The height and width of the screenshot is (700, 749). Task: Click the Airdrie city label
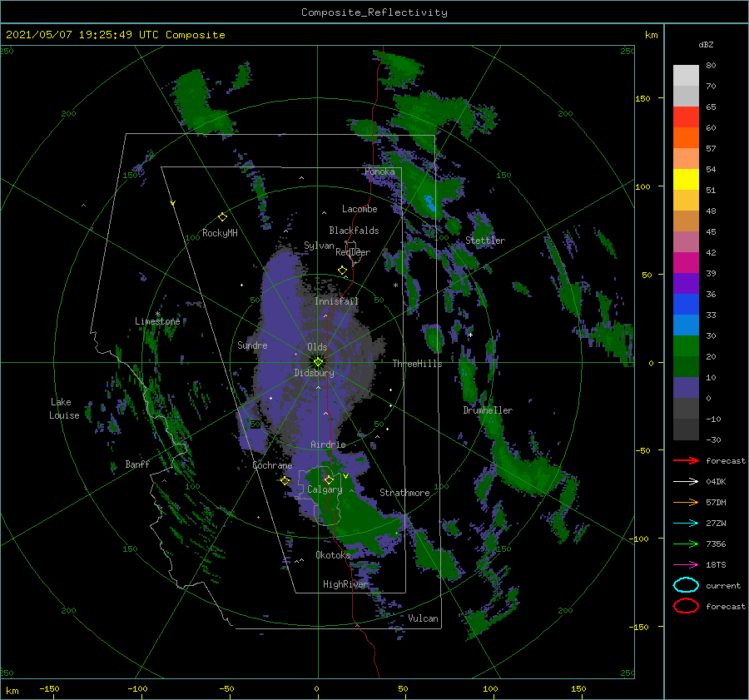328,444
